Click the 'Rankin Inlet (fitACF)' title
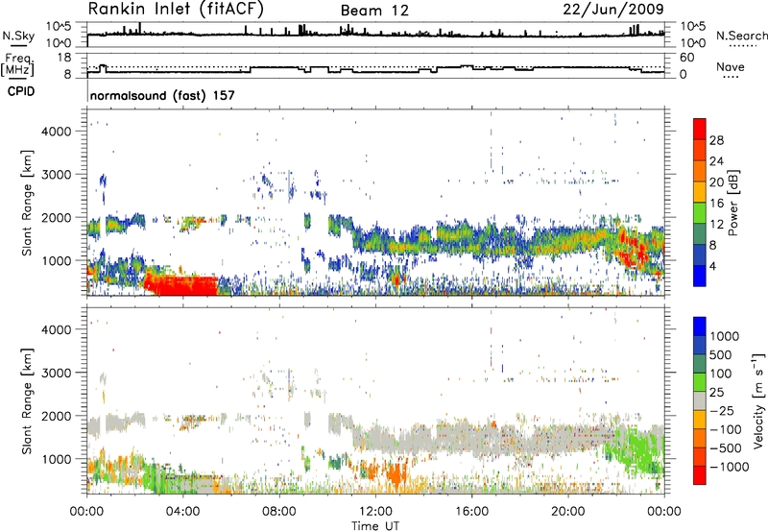 pos(176,10)
